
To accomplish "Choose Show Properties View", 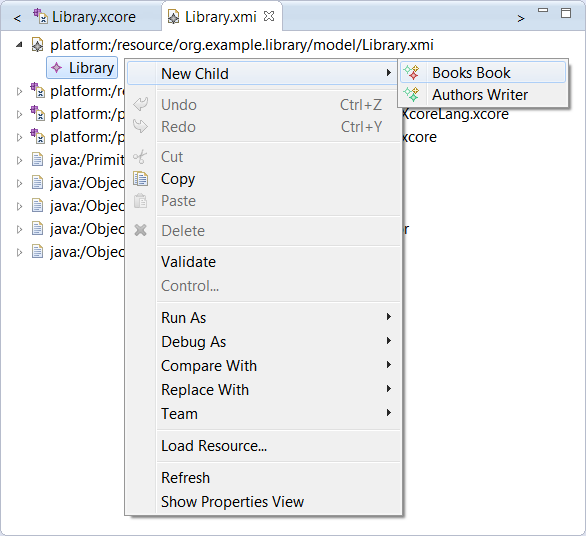I will [263, 502].
